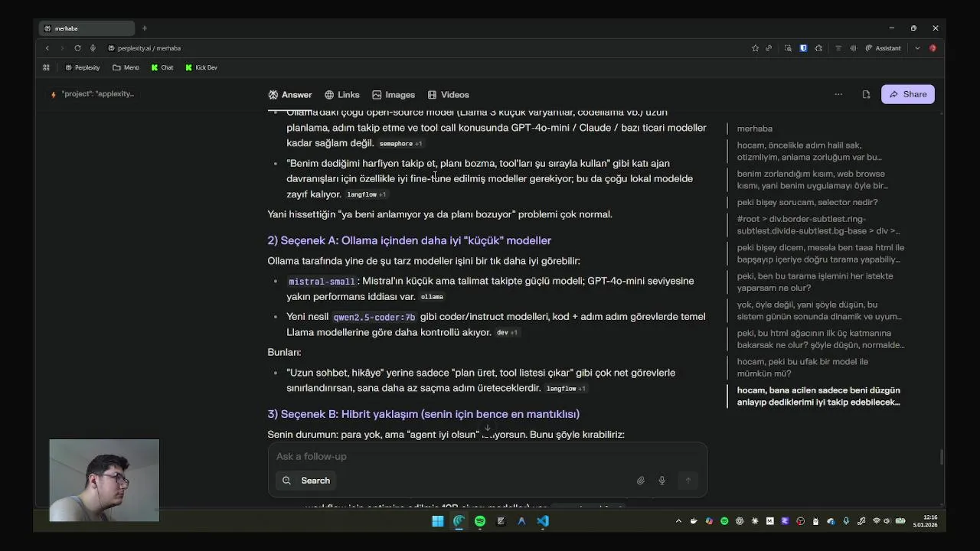Viewport: 980px width, 551px height.
Task: Switch to the Links tab
Action: pyautogui.click(x=341, y=95)
